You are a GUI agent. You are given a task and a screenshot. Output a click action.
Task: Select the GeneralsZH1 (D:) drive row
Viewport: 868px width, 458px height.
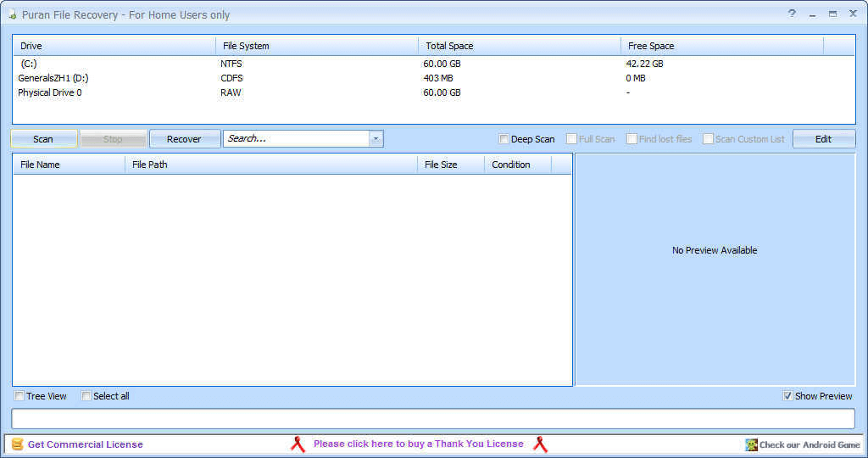pos(53,78)
